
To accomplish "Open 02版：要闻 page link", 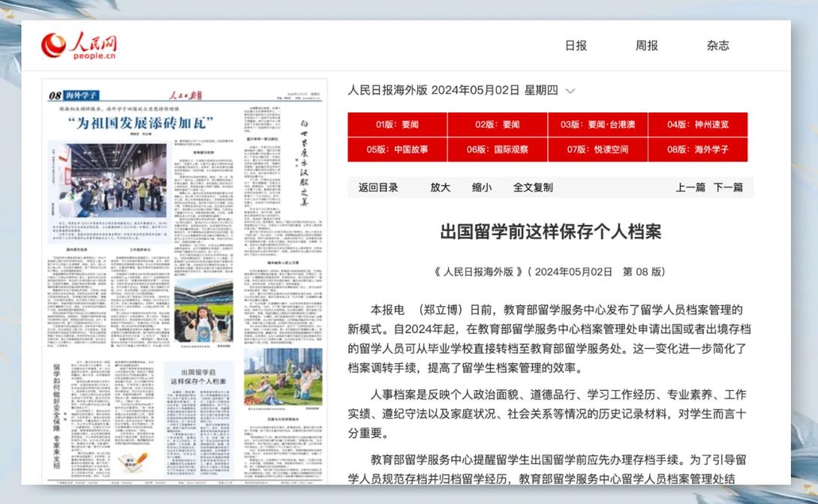I will coord(498,124).
